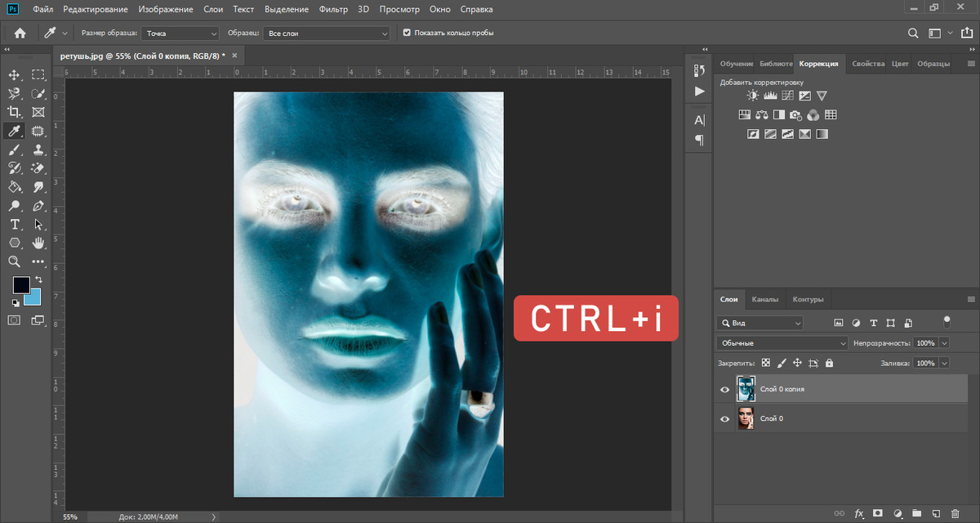Screen dimensions: 980x523
Task: Select the Eraser tool
Action: click(x=38, y=168)
